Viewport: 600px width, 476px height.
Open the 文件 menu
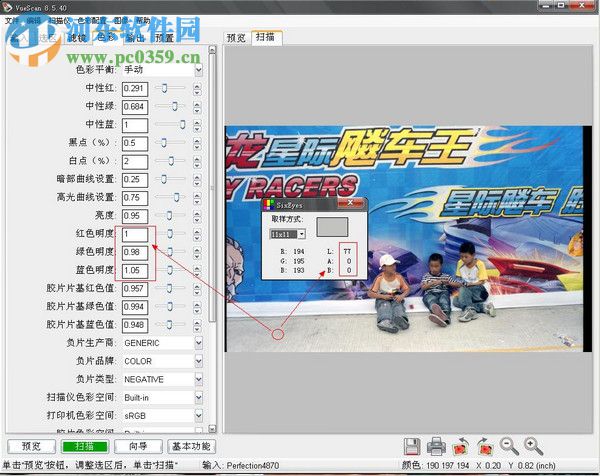click(x=12, y=21)
